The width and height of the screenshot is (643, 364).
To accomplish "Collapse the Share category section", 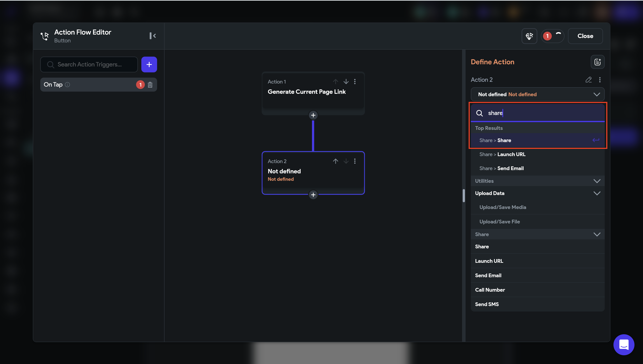I will click(x=597, y=234).
